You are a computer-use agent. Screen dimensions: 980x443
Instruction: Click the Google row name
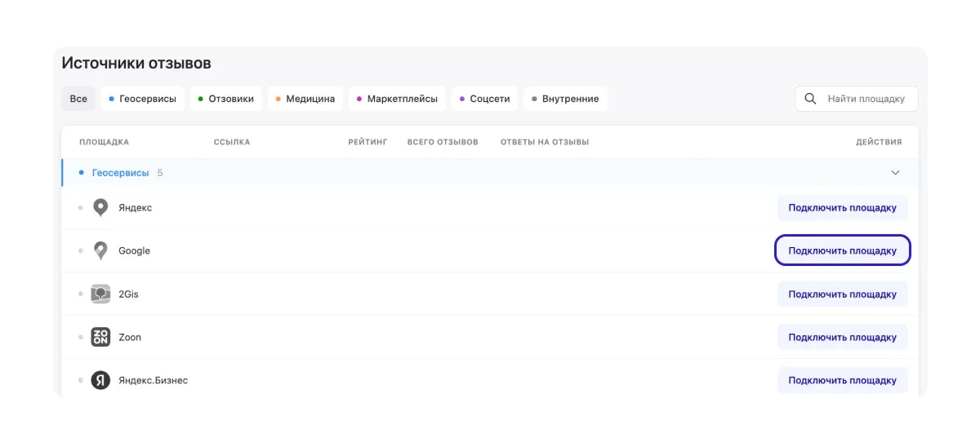tap(134, 251)
